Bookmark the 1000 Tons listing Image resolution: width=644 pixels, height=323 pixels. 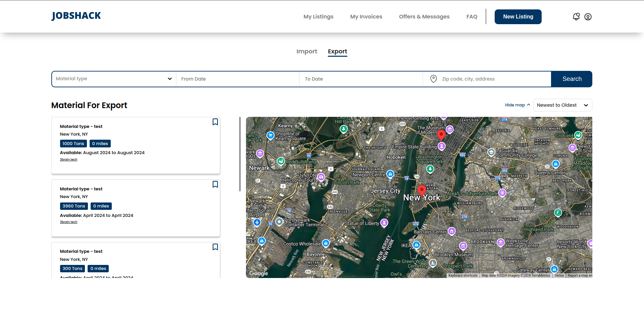(x=215, y=122)
